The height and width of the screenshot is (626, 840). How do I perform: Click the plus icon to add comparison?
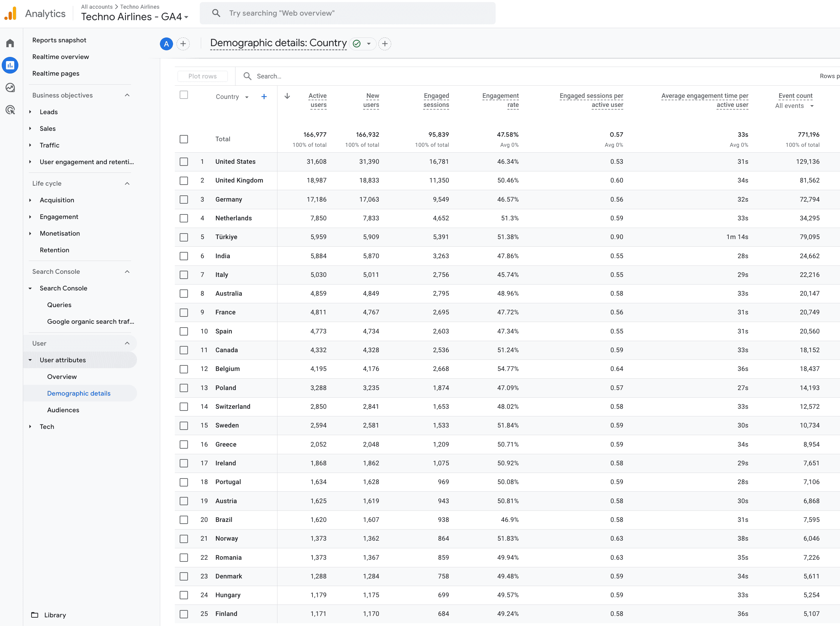183,44
